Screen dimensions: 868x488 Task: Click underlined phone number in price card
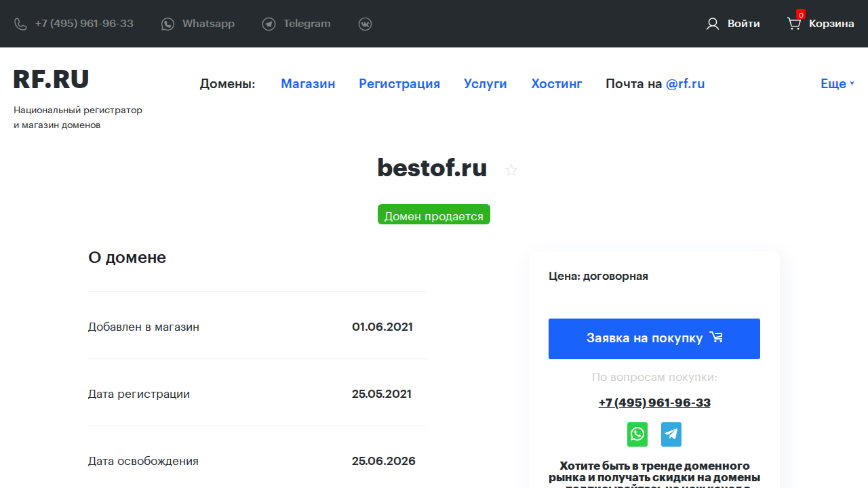point(654,403)
